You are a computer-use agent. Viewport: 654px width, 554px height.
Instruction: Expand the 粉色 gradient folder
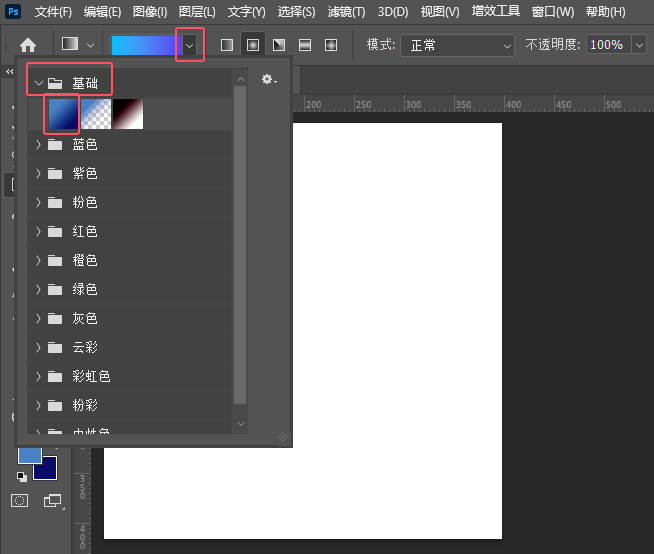[38, 202]
